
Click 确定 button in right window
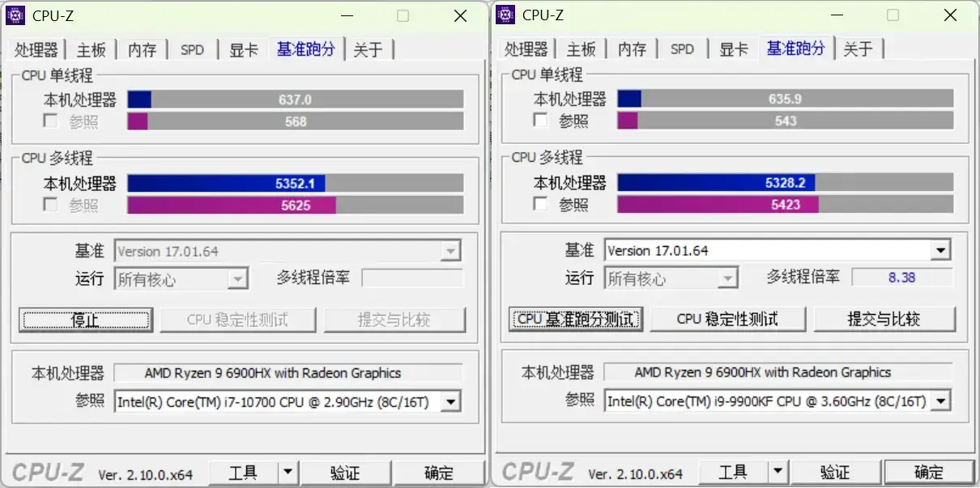point(929,472)
